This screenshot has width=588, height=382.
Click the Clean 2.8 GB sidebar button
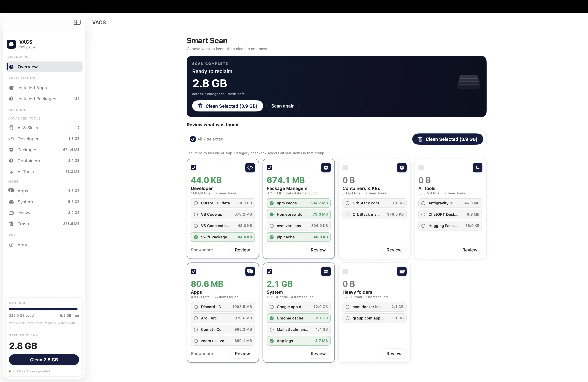point(44,360)
